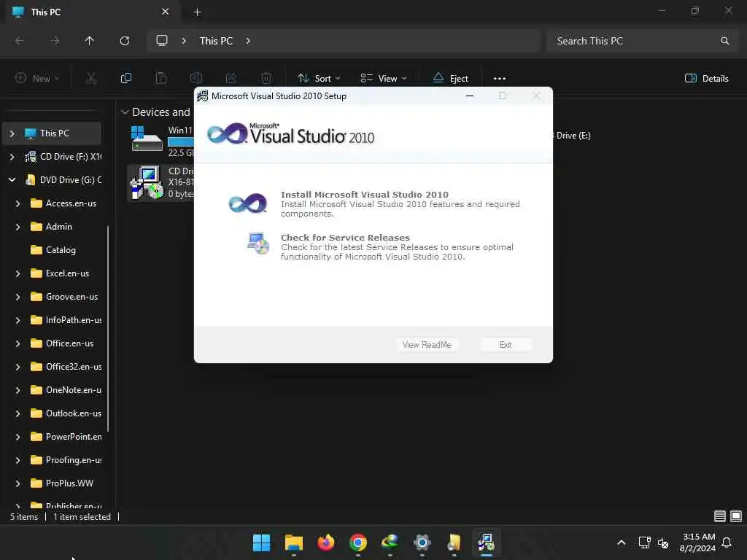This screenshot has height=560, width=747.
Task: Click the Delete trash icon
Action: click(x=266, y=78)
